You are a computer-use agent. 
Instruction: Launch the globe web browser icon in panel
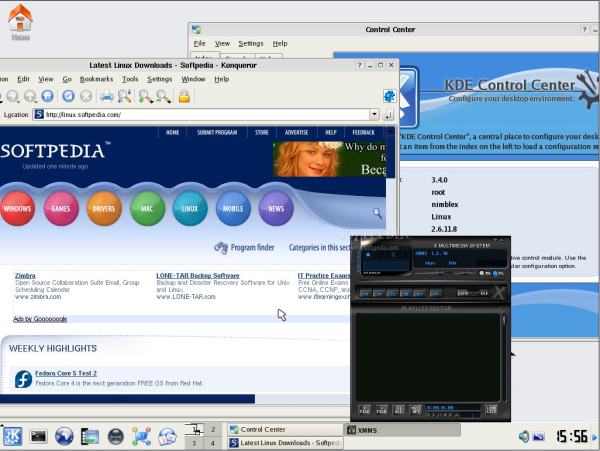64,436
